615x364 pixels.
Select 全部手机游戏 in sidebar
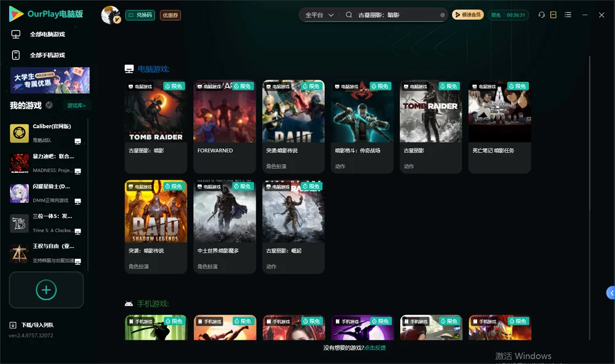click(x=38, y=55)
